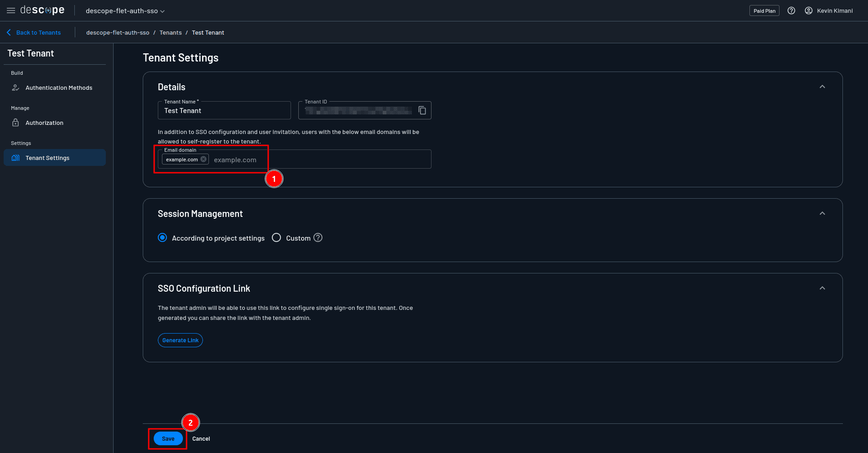The image size is (868, 453).
Task: Click the Descope logo
Action: [x=42, y=10]
